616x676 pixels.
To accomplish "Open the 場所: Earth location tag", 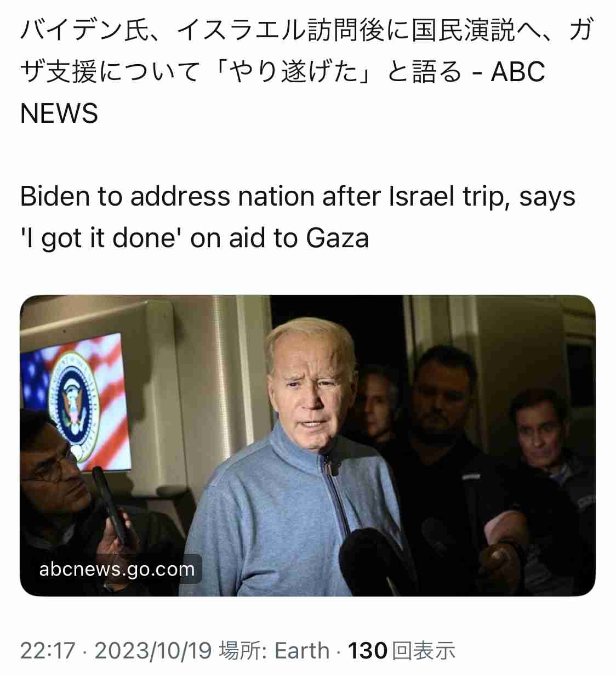I will pos(274,651).
